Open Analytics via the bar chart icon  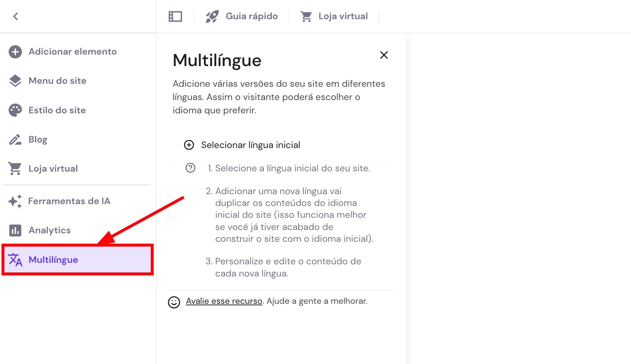[x=15, y=230]
